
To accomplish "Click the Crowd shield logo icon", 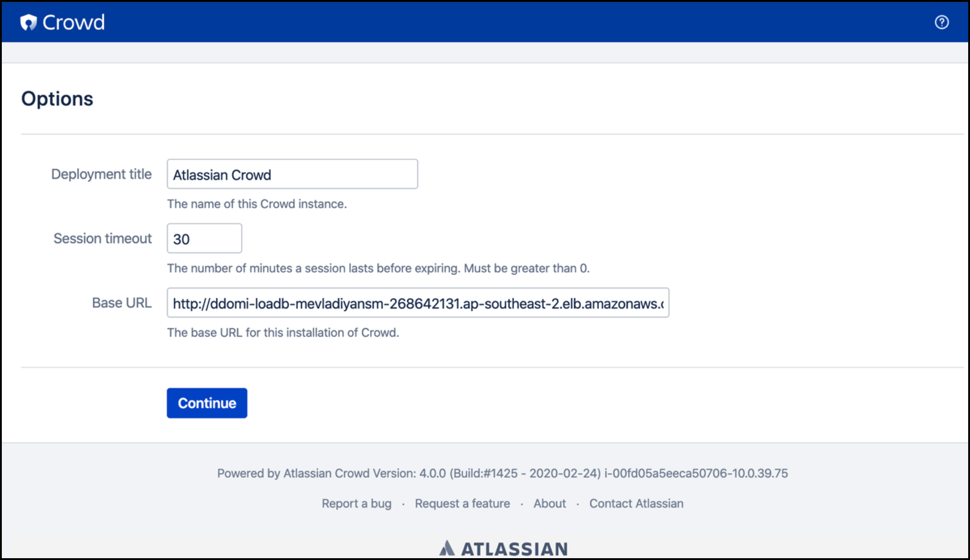I will [28, 22].
